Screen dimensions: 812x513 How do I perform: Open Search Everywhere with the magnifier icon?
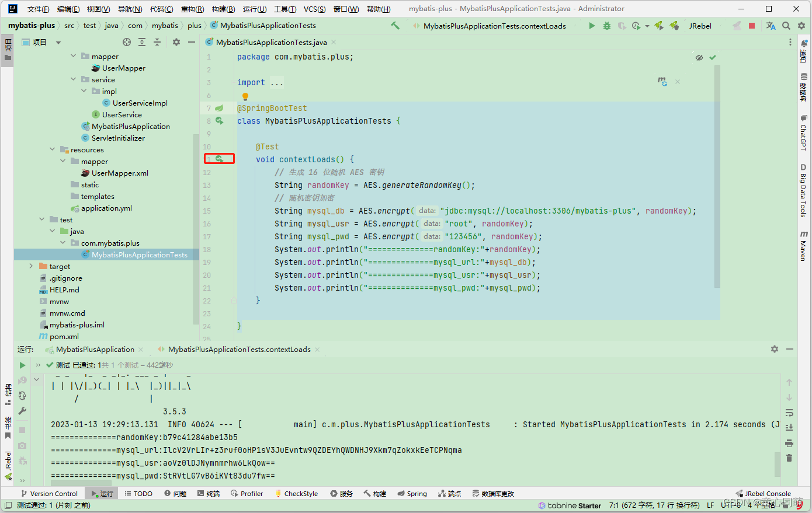(786, 26)
